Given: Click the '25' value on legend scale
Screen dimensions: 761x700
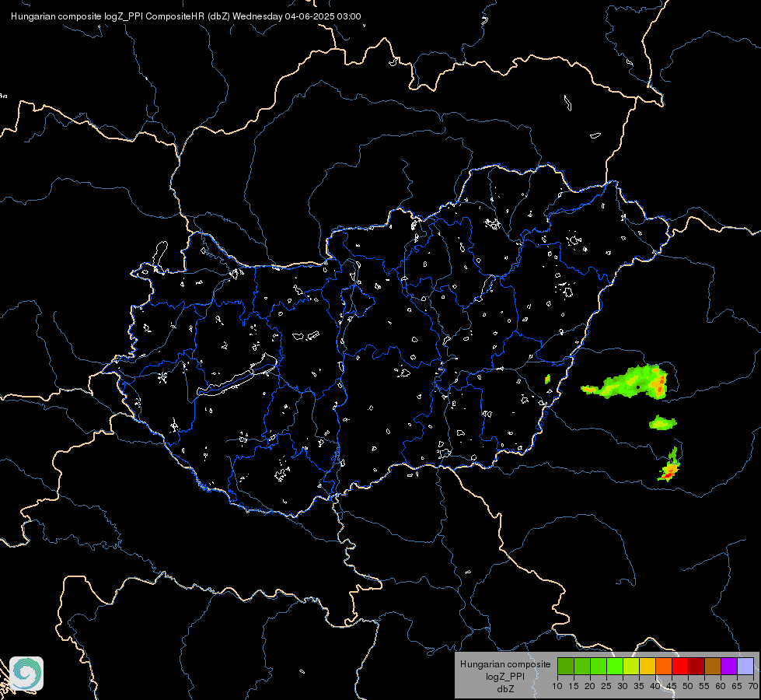Looking at the screenshot, I should (x=606, y=686).
